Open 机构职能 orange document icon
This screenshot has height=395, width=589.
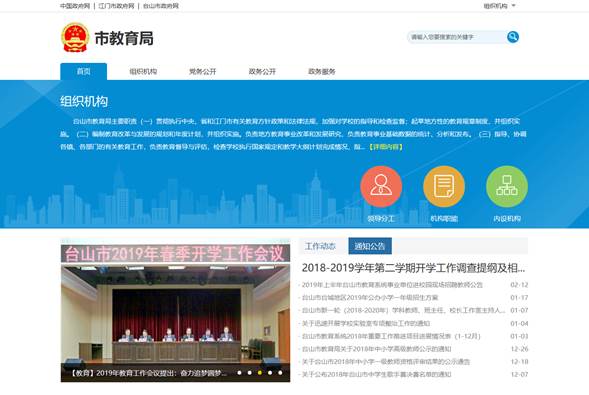coord(444,187)
